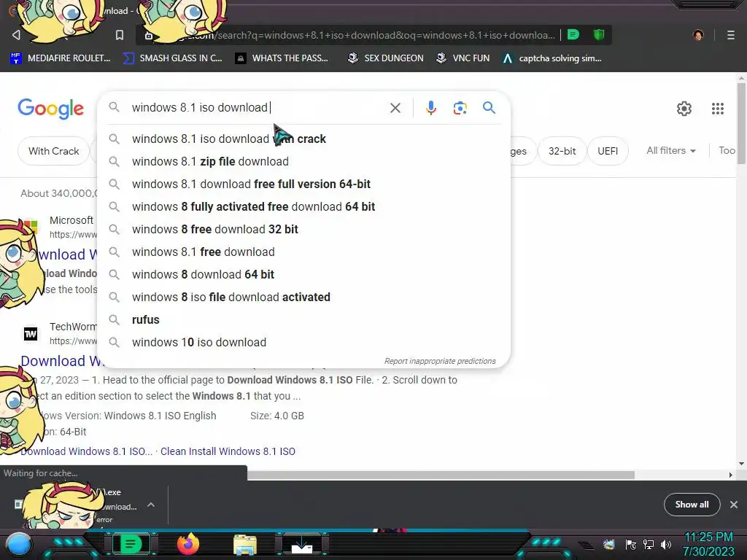Click 'Report inappropriate predictions'
This screenshot has width=747, height=560.
tap(440, 361)
